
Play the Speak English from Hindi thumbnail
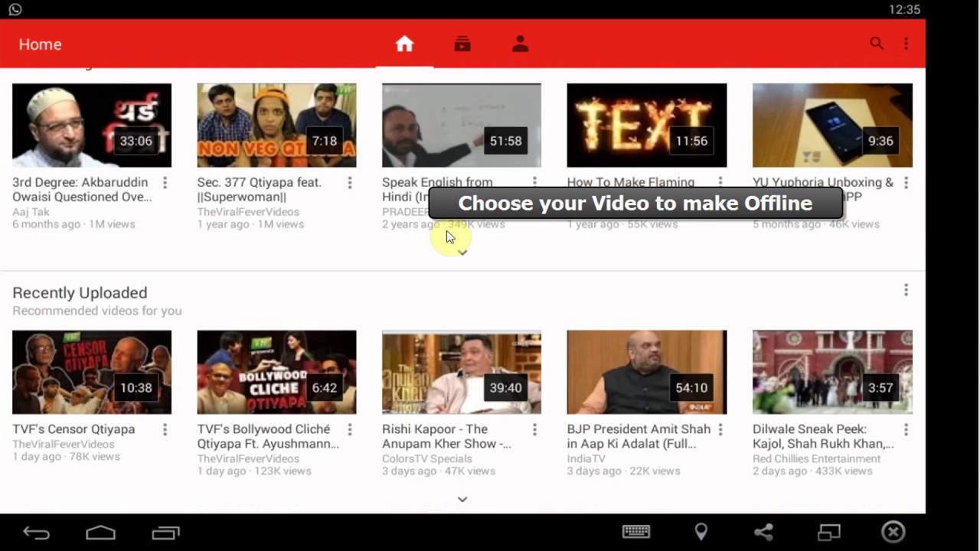click(462, 126)
